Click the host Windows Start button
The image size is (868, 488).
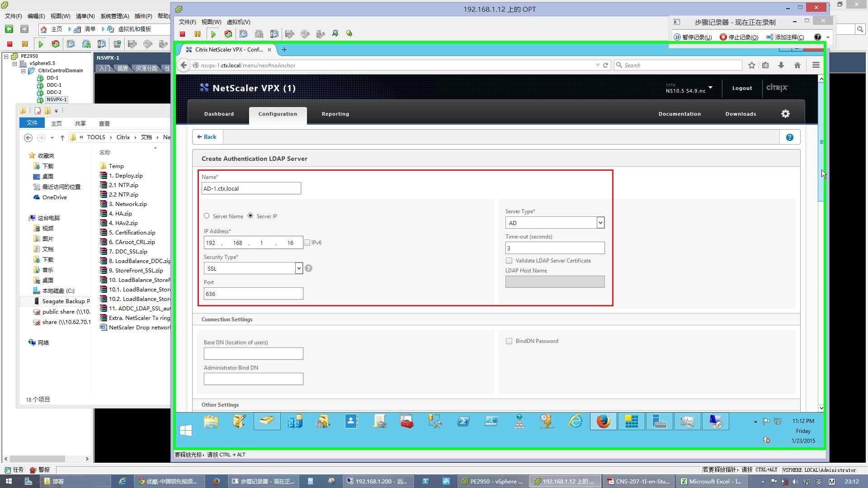(9, 481)
